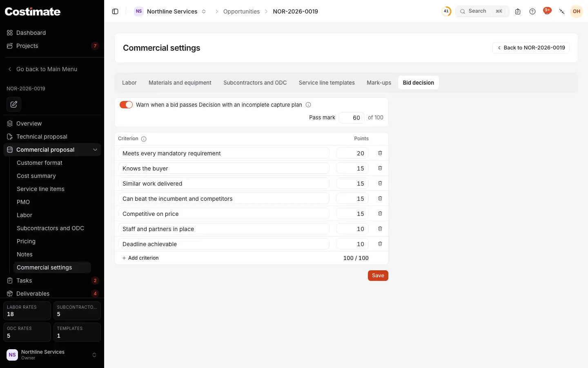The width and height of the screenshot is (588, 368).
Task: Click the info icon beside capture plan warning
Action: tap(308, 105)
